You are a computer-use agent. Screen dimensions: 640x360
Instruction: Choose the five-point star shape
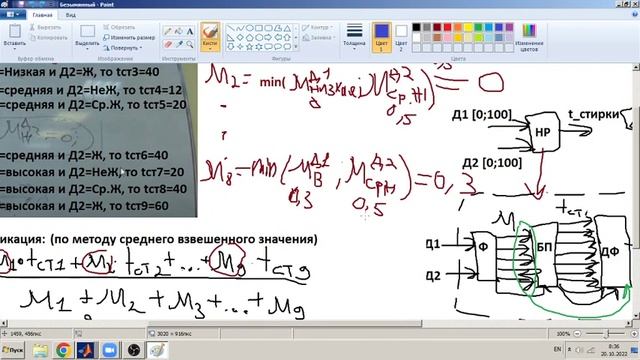click(249, 47)
